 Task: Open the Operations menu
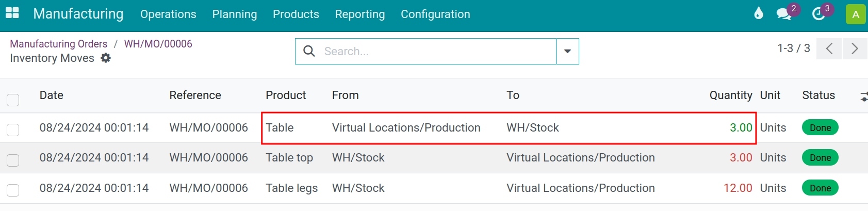(168, 14)
